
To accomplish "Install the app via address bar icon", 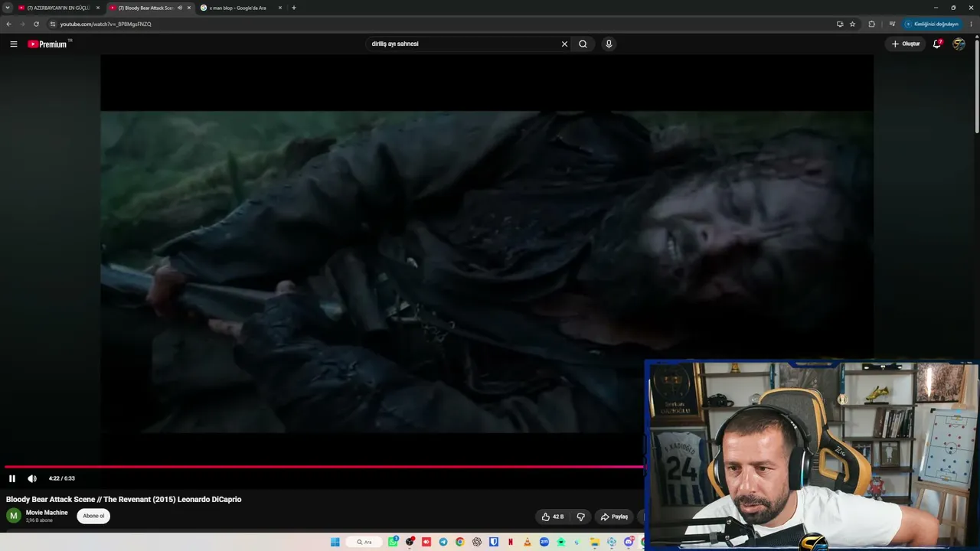I will click(x=840, y=24).
